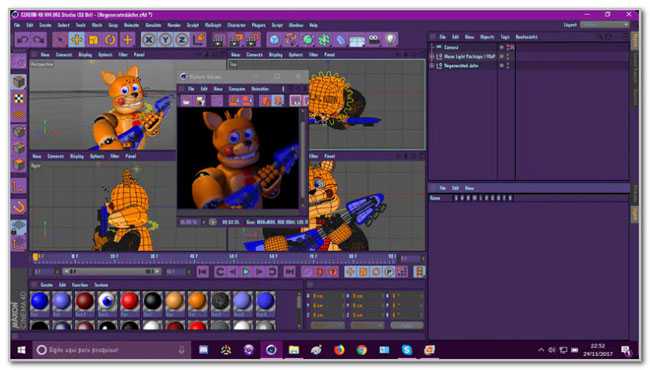Open the Layout dropdown
Screen dimensions: 650x370
[x=604, y=25]
